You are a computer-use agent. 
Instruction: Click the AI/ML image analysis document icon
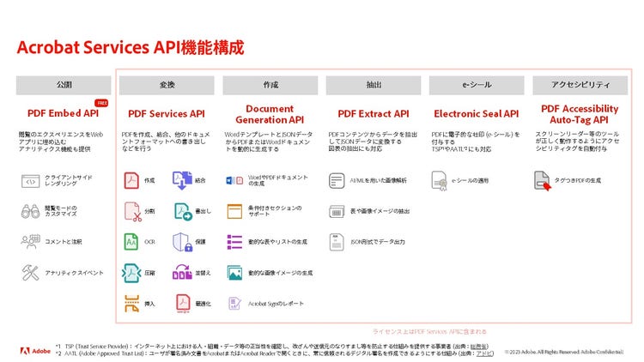(337, 181)
